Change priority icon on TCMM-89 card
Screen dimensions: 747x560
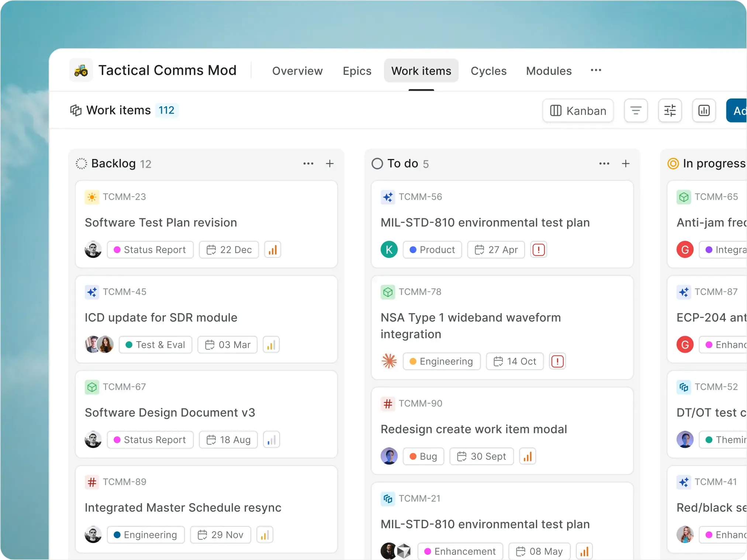click(x=265, y=535)
